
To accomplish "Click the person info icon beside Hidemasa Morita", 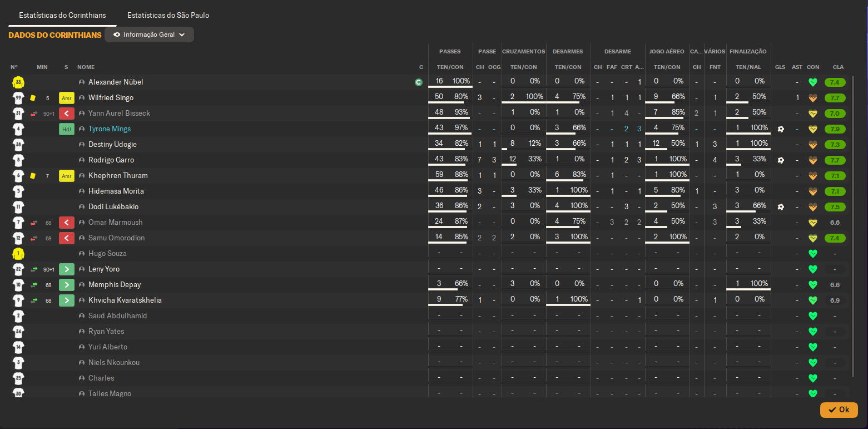I will point(82,191).
